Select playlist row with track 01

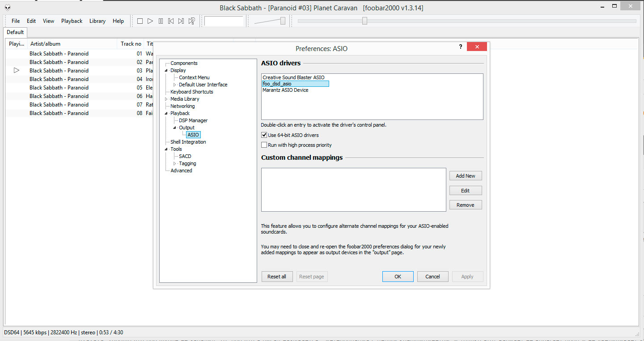coord(79,54)
